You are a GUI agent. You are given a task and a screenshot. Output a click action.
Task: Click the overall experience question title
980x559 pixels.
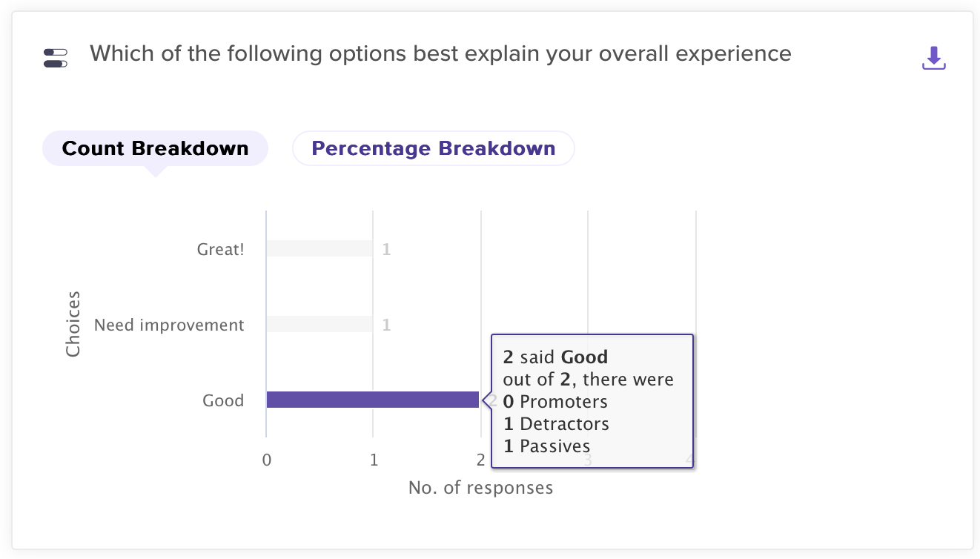[440, 53]
